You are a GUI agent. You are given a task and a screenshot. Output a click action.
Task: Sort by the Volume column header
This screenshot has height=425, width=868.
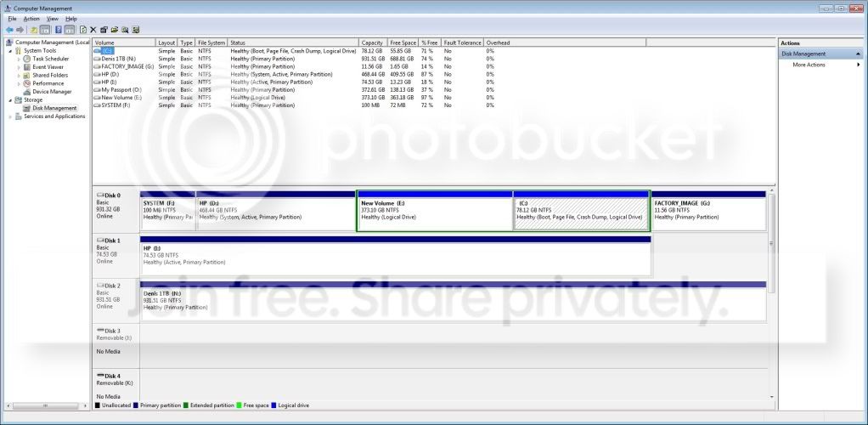pos(125,42)
